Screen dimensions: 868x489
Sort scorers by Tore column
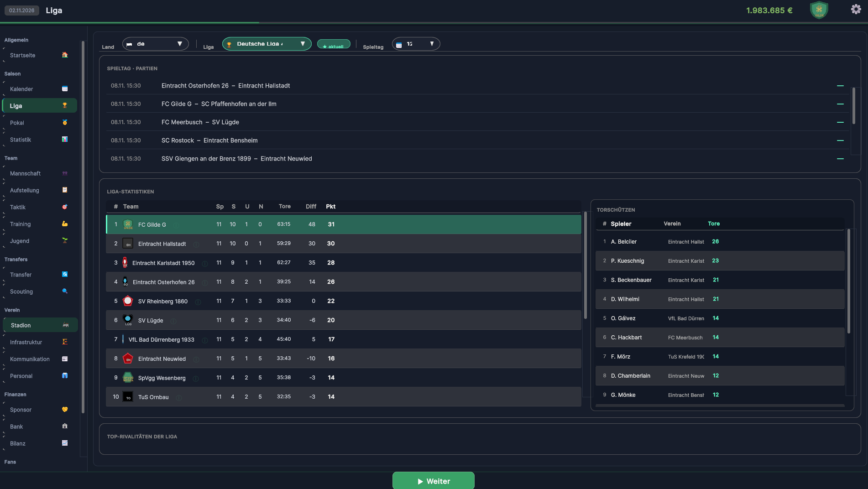point(714,224)
